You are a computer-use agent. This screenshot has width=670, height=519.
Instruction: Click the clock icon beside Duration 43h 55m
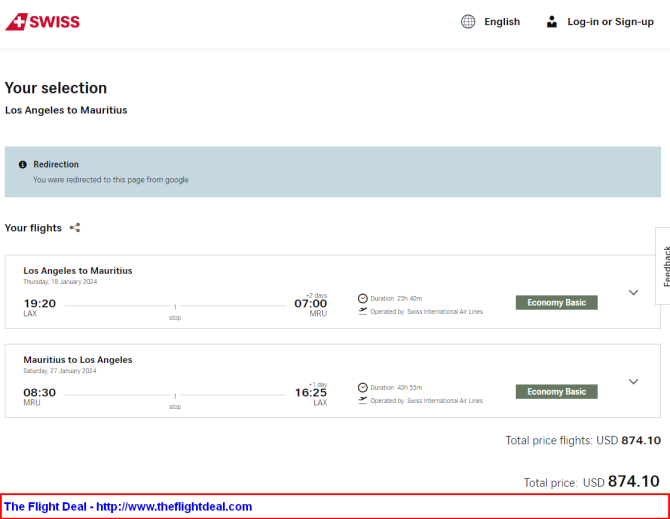click(363, 388)
